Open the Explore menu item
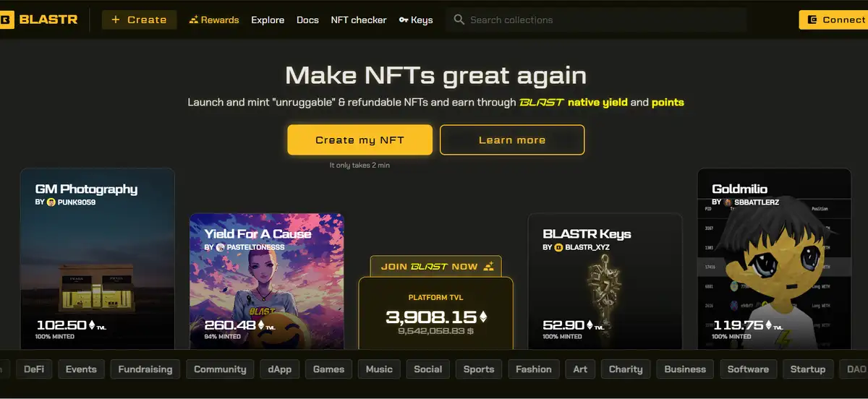This screenshot has height=399, width=868. click(268, 20)
